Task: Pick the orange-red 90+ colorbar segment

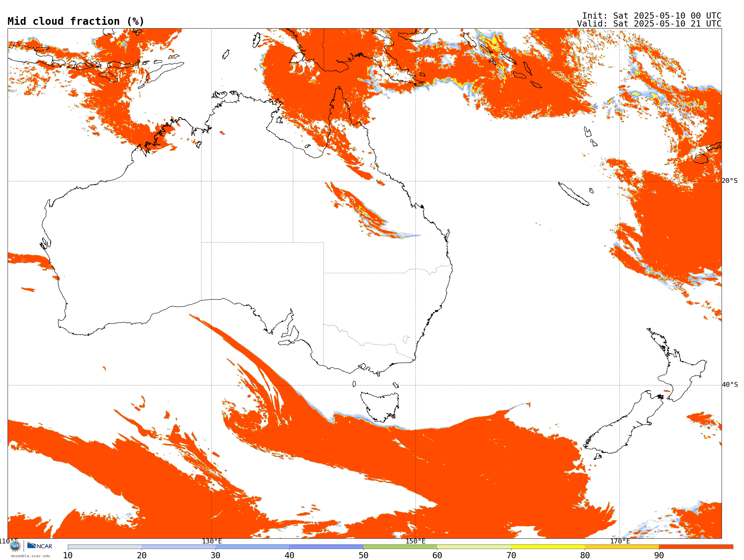Action: [x=696, y=547]
